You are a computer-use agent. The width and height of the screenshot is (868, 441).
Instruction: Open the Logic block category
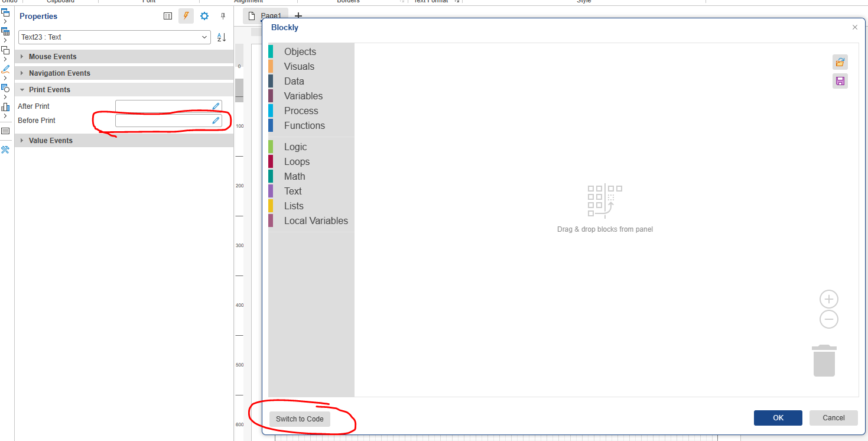(x=311, y=147)
